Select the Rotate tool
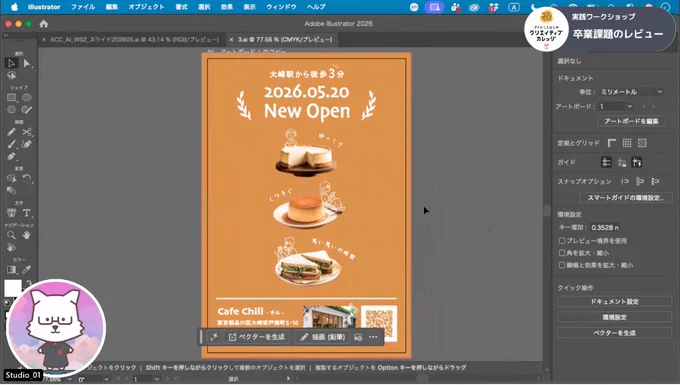 27,178
